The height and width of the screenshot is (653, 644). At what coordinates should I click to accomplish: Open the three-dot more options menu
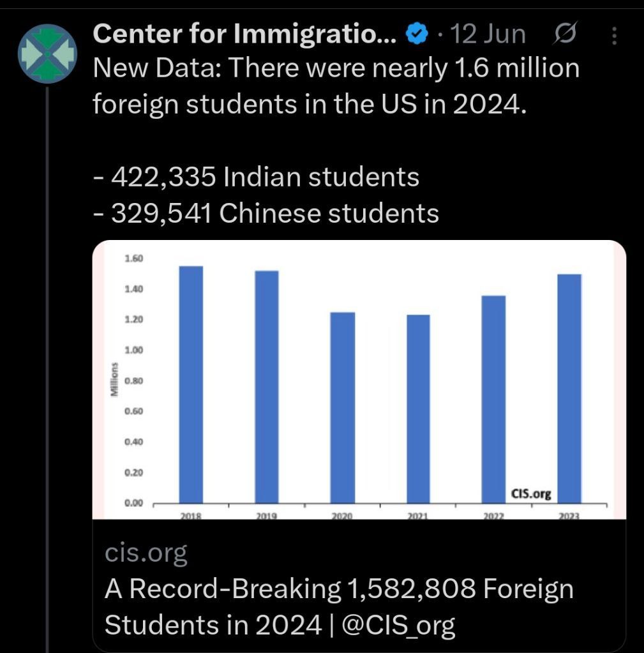coord(614,35)
